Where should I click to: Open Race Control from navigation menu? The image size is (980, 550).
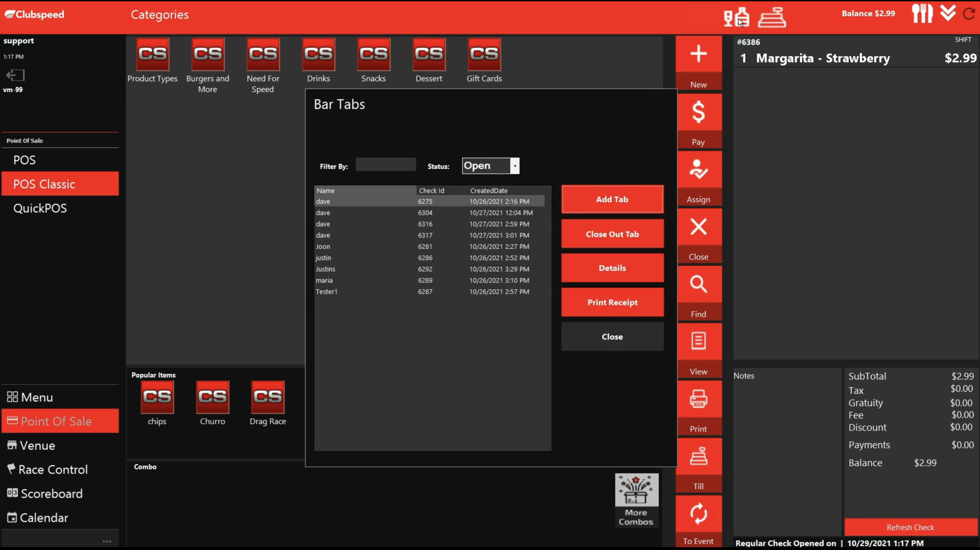click(x=53, y=469)
